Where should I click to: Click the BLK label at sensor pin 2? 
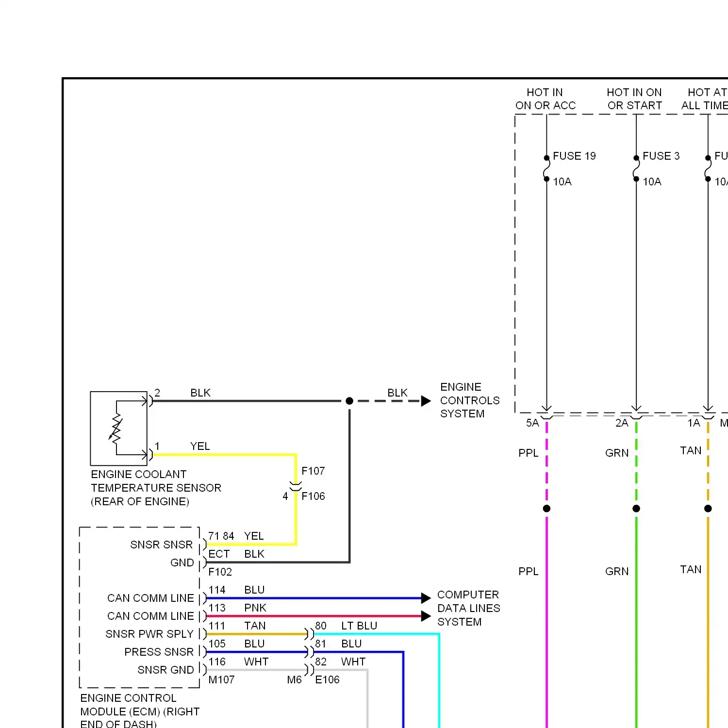coord(200,393)
